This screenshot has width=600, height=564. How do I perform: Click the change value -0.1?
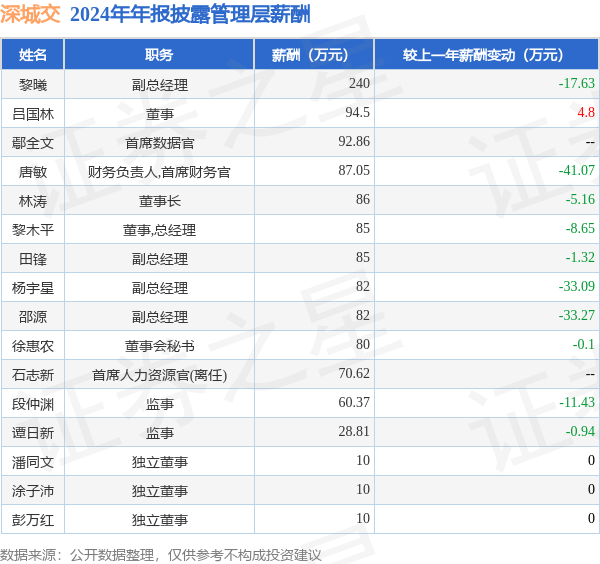coord(584,345)
